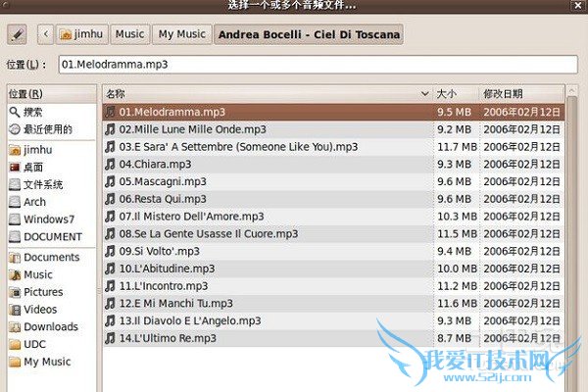Click music icon of 08.Se La Gente Usasse
The height and width of the screenshot is (392, 588).
[110, 233]
